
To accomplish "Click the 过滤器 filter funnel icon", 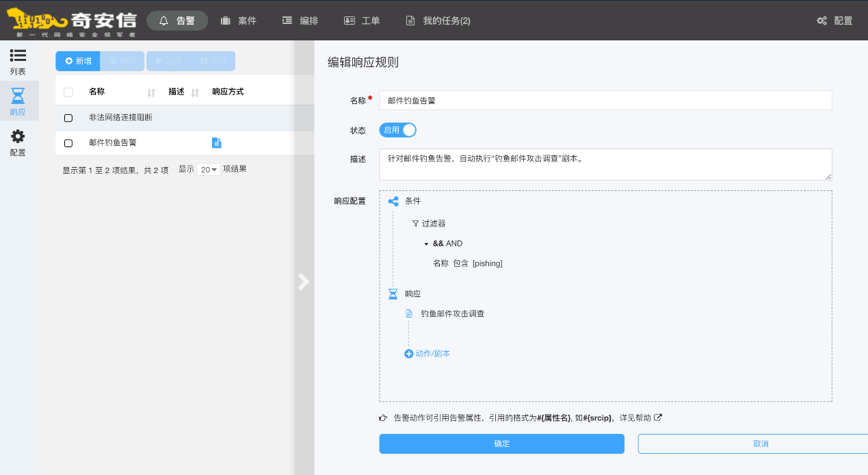I will click(415, 223).
